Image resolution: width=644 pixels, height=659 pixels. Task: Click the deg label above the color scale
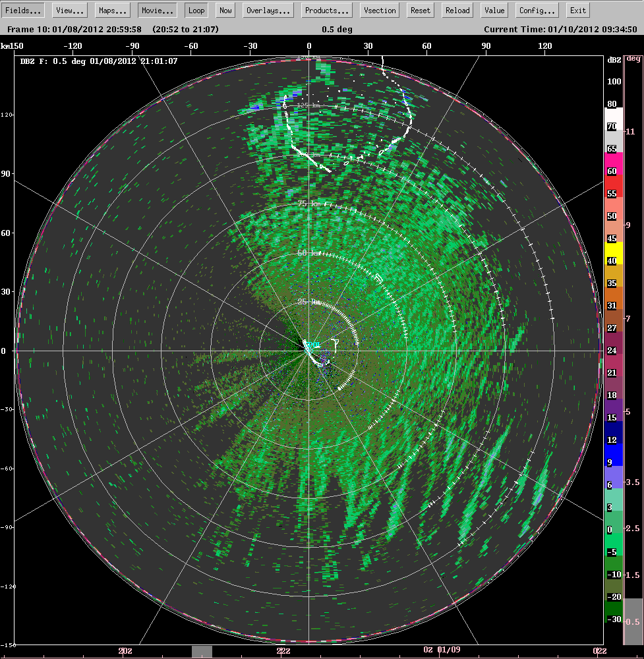point(635,58)
